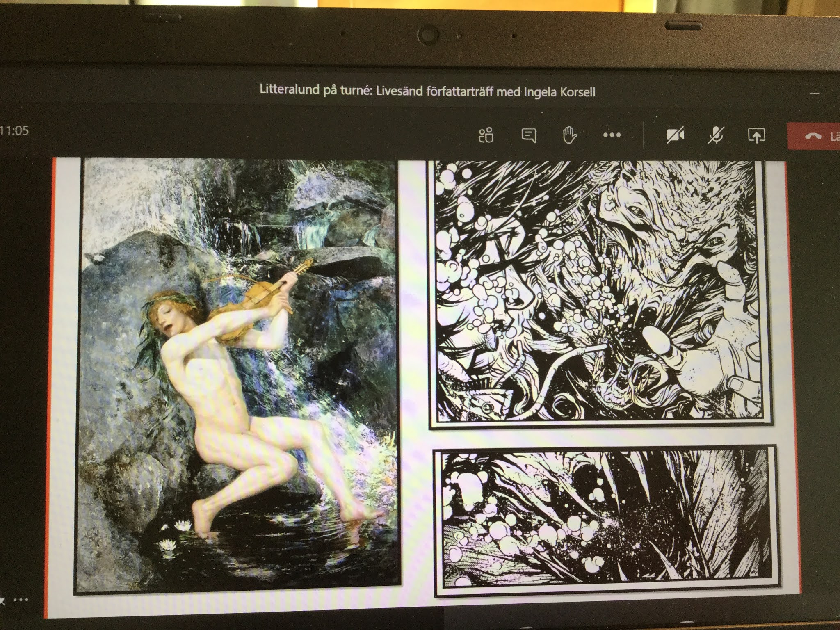Click the meeting title text
Image resolution: width=840 pixels, height=630 pixels.
point(427,90)
